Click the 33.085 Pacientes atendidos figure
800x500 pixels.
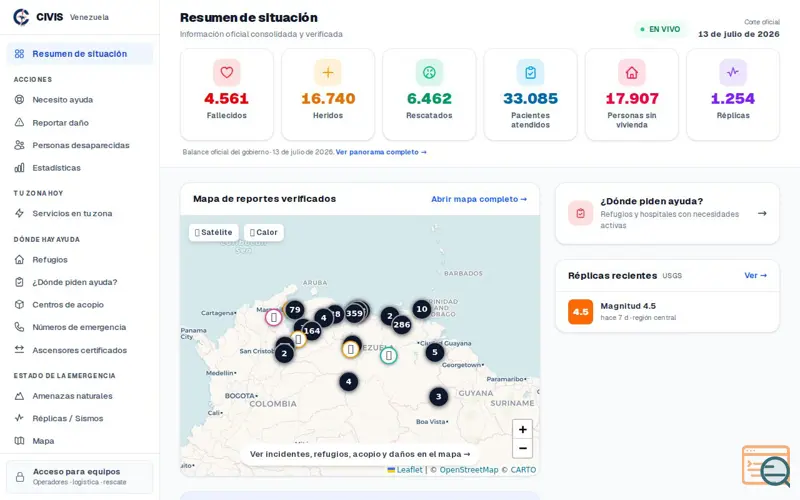click(x=531, y=98)
